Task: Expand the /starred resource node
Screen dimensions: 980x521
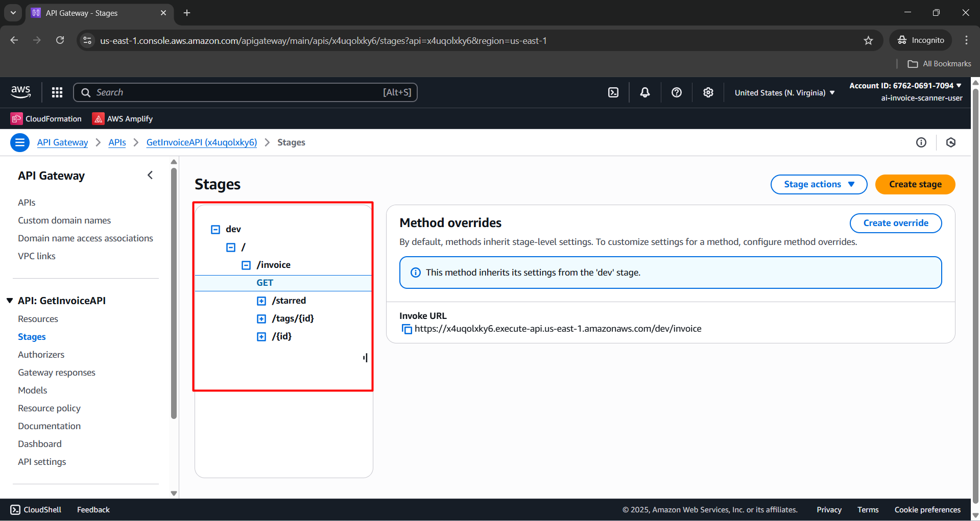Action: 261,301
